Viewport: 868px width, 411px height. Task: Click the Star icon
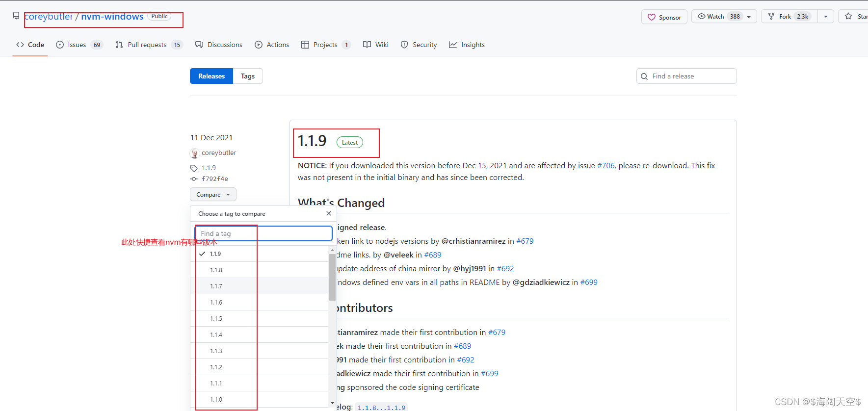[x=848, y=16]
